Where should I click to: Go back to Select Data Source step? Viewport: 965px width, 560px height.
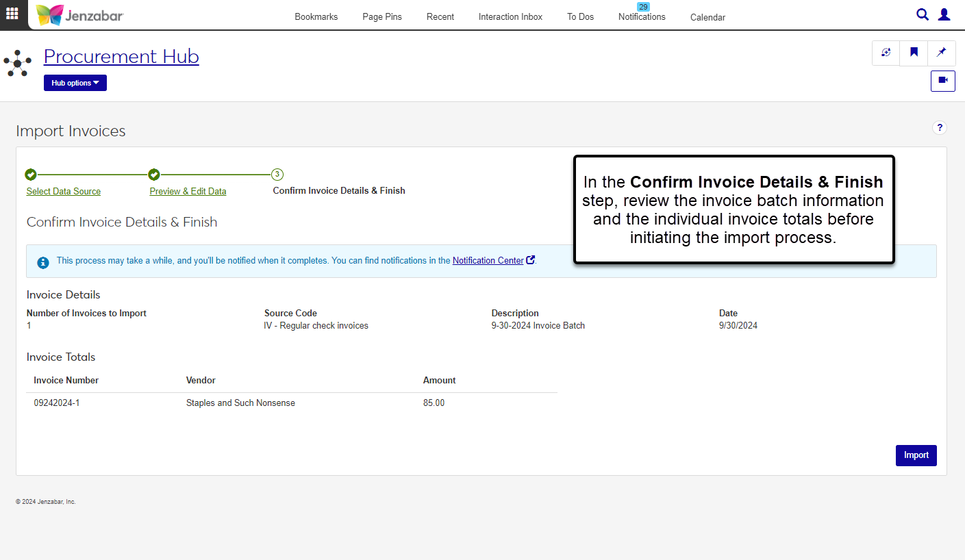pos(64,191)
